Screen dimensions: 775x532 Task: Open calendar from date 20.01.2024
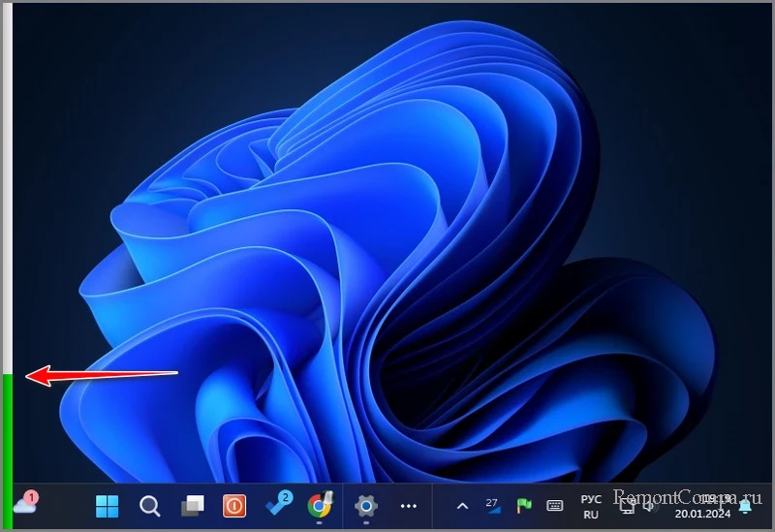tap(702, 514)
